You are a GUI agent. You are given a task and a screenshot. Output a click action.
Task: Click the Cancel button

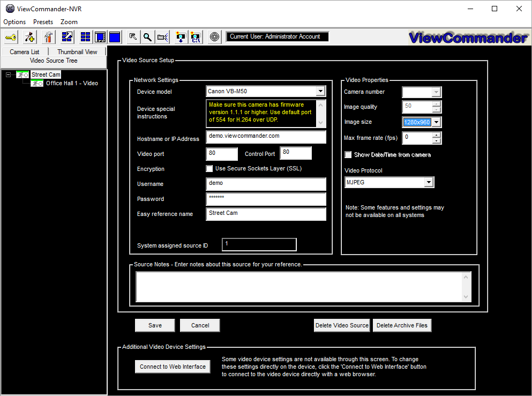[200, 325]
